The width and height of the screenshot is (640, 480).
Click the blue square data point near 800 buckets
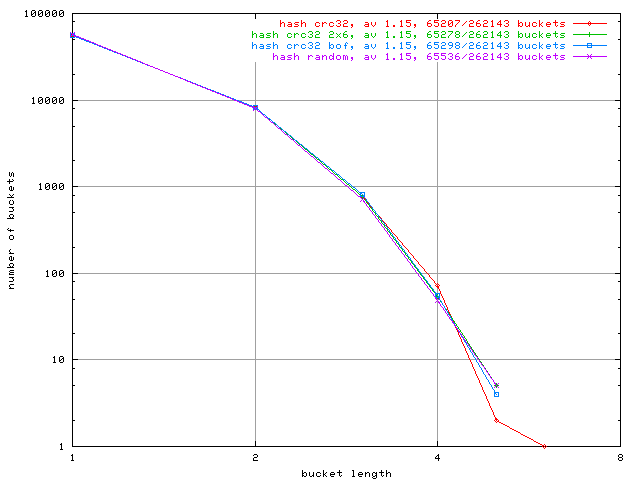(362, 195)
